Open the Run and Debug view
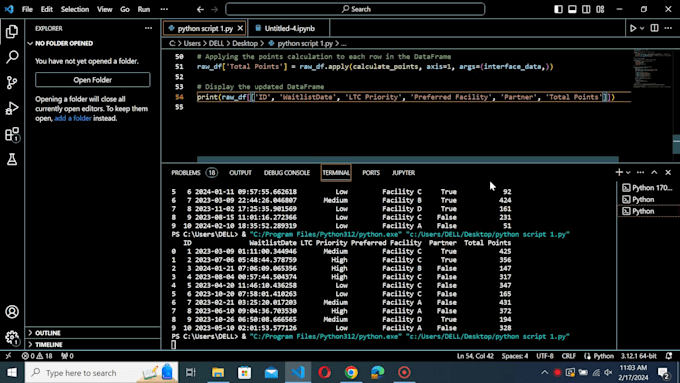Screen dimensions: 680x383 [12, 108]
